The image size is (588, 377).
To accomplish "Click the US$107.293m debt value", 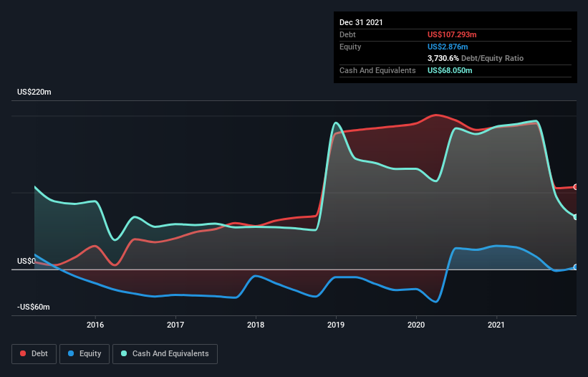I will click(452, 34).
